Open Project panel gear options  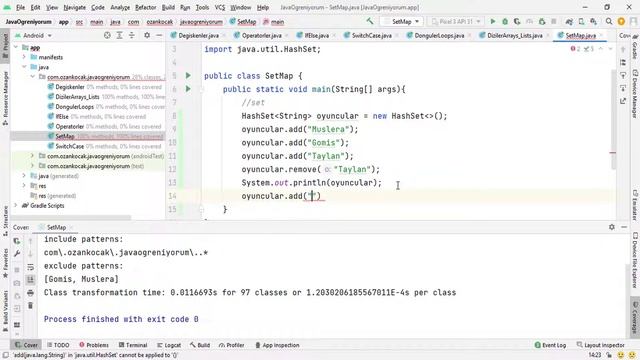(x=147, y=36)
